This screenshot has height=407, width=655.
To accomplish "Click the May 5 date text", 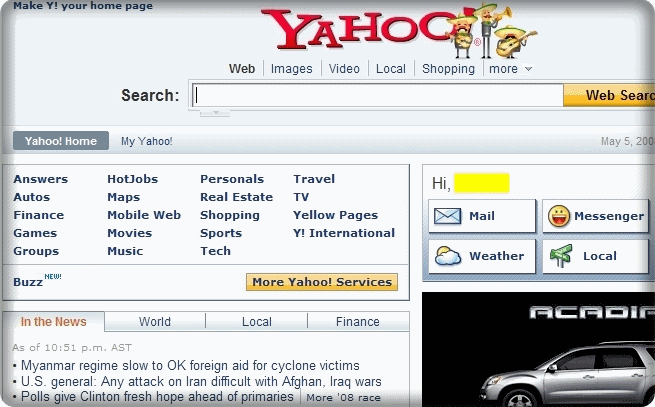I will click(x=627, y=141).
